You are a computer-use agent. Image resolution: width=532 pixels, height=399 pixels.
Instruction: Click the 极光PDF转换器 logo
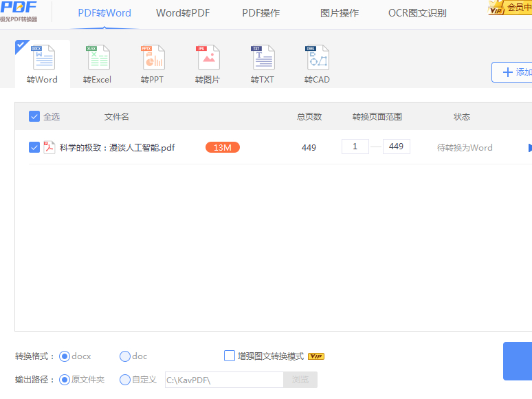tap(19, 11)
